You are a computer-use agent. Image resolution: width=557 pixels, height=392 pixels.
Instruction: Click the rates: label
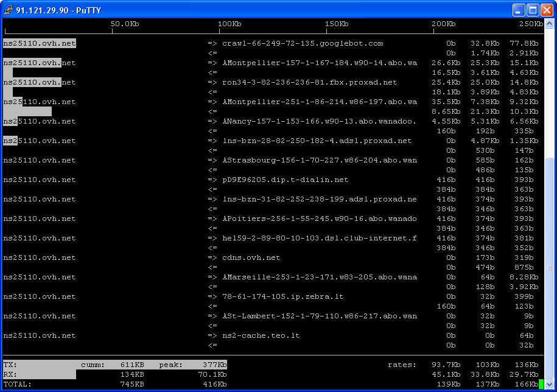pos(402,365)
